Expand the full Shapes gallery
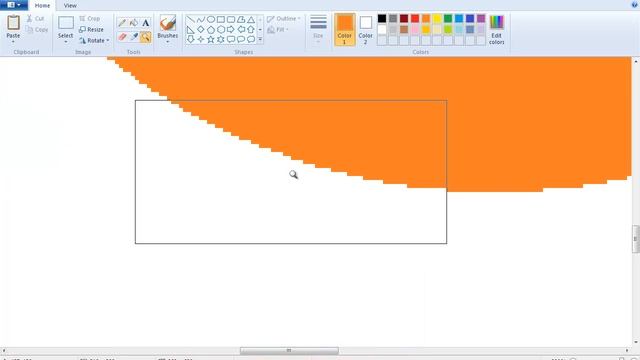The height and width of the screenshot is (360, 640). point(260,40)
